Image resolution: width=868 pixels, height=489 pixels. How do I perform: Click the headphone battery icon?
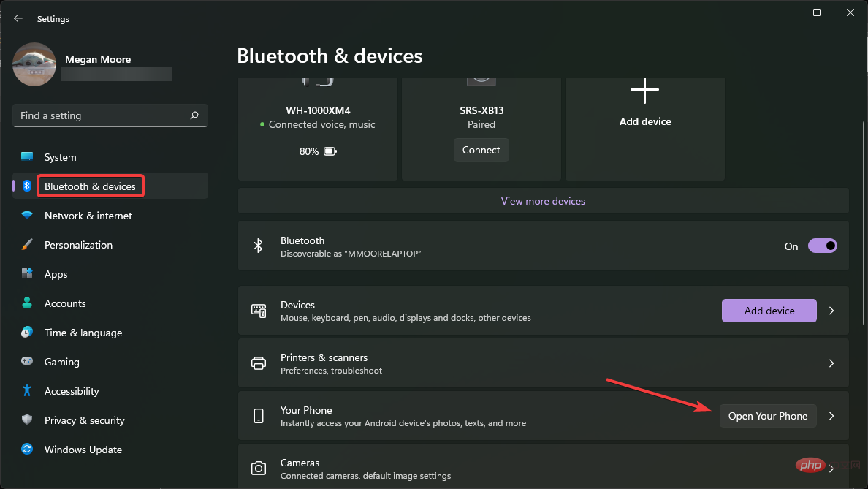pos(330,151)
